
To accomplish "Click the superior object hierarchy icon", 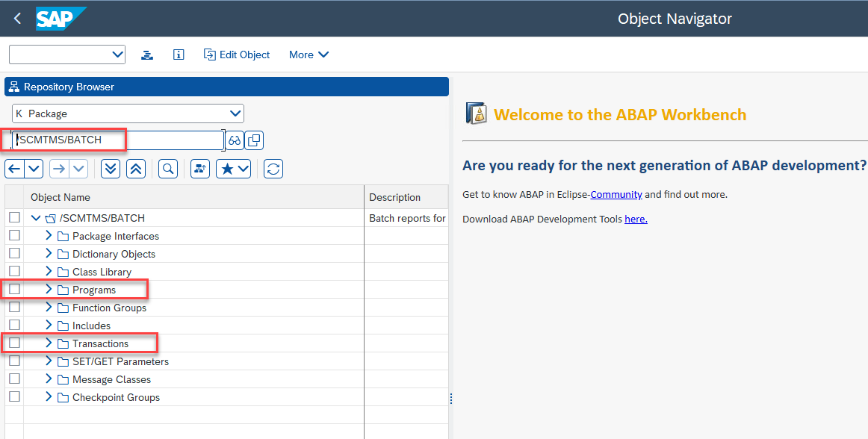I will pyautogui.click(x=200, y=169).
